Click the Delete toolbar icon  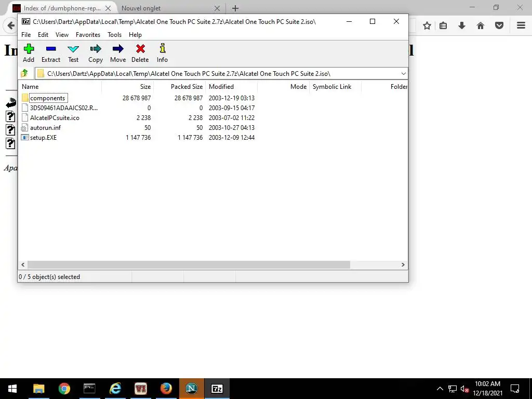coord(140,49)
